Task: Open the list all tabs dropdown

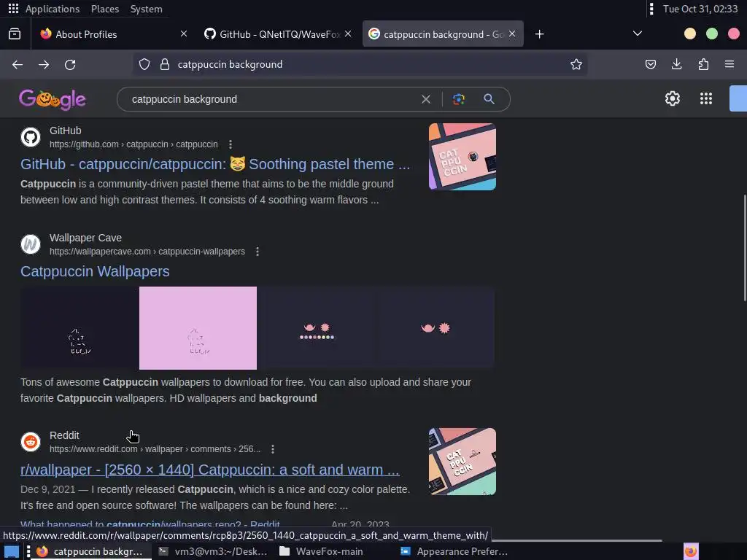Action: pos(638,34)
